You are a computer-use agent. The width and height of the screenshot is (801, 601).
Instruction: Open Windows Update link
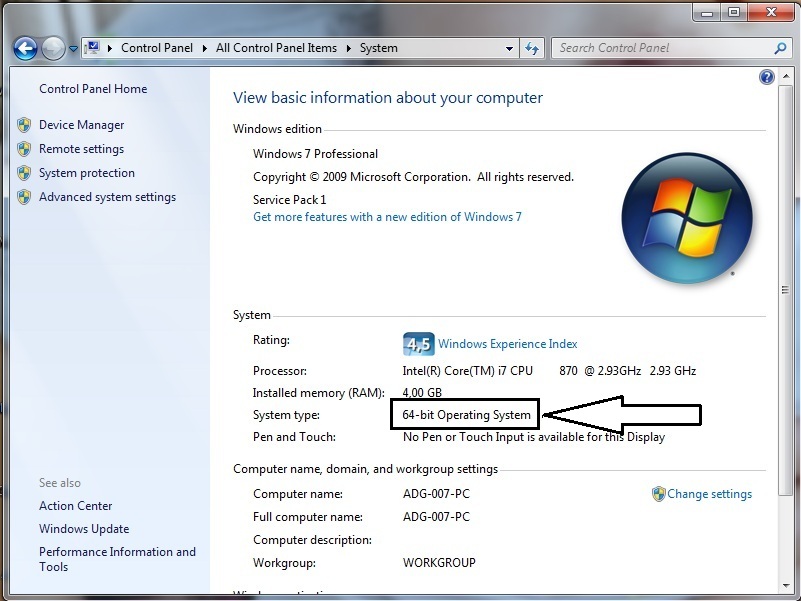[x=84, y=529]
